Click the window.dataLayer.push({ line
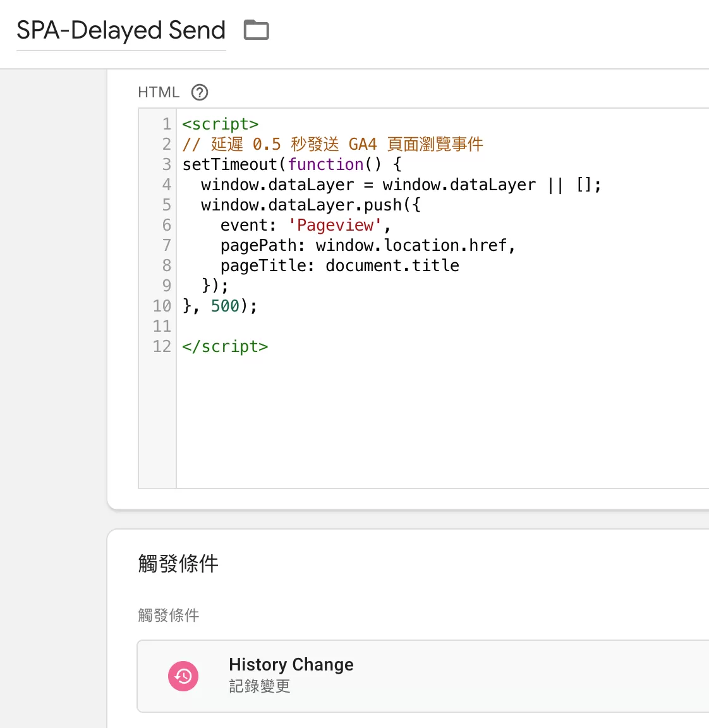Viewport: 709px width, 728px height. (311, 205)
